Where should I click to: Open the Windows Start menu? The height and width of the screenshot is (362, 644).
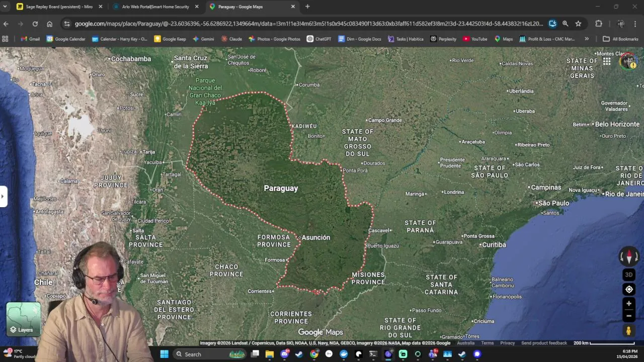click(164, 354)
